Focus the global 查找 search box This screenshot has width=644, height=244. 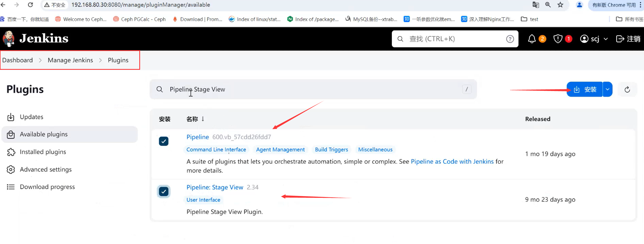(x=455, y=39)
